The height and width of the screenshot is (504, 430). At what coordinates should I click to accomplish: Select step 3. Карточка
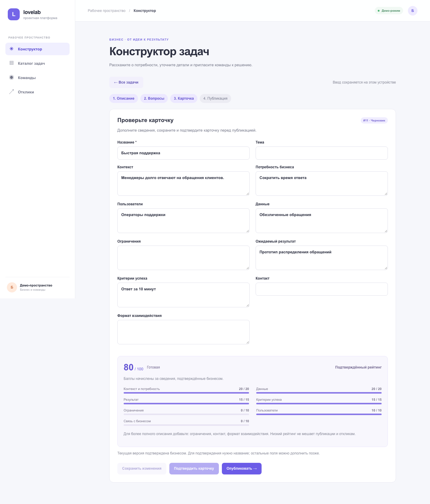(184, 98)
